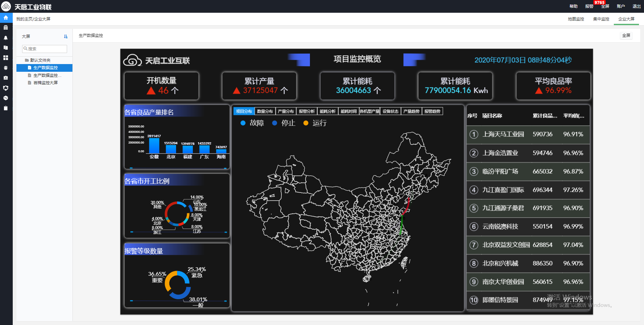The image size is (644, 325).
Task: Switch to the 报警趋势 tab
Action: tap(432, 111)
